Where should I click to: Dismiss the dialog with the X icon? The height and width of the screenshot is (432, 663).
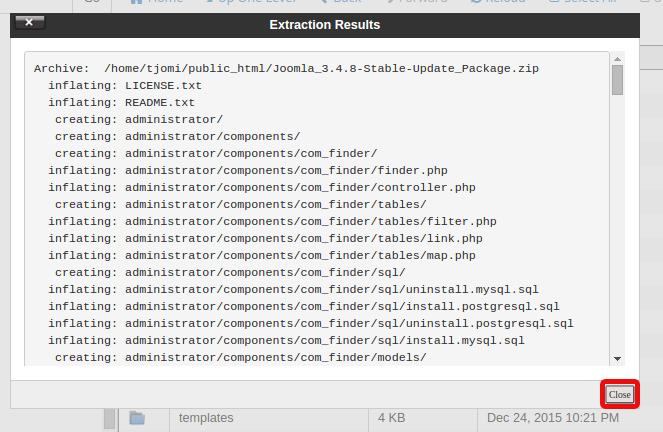29,22
